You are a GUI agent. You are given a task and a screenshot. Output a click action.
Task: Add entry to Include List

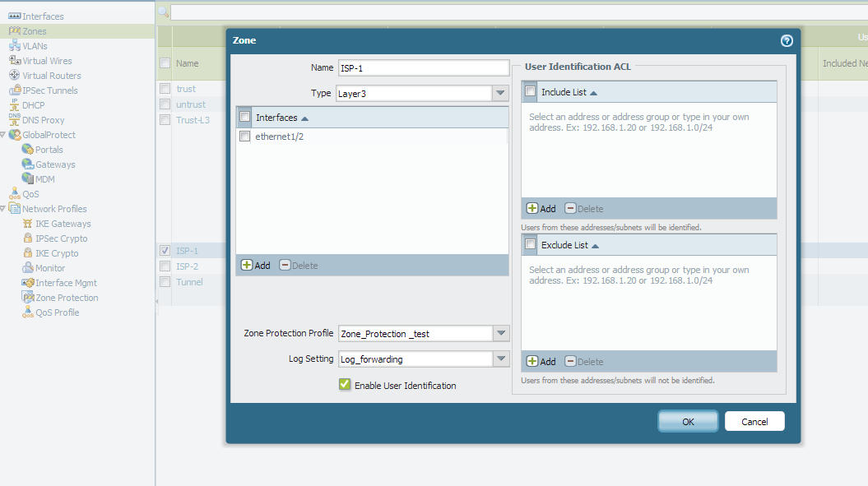point(541,209)
